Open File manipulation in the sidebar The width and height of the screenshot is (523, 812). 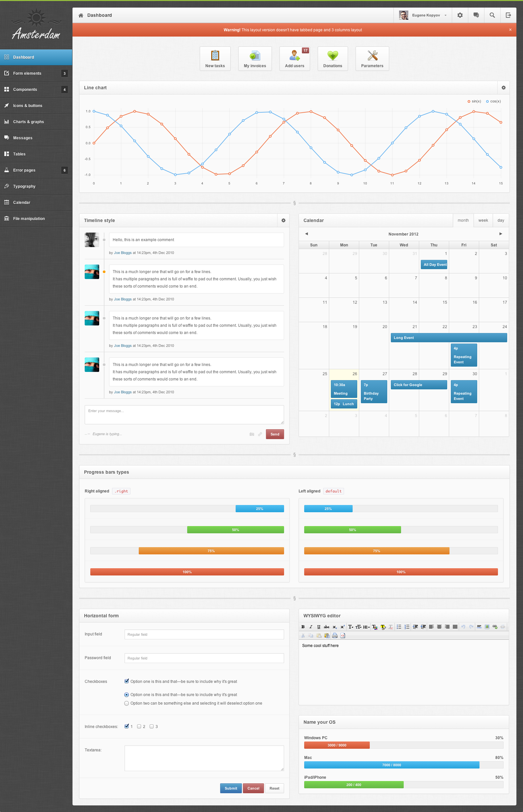(x=36, y=219)
